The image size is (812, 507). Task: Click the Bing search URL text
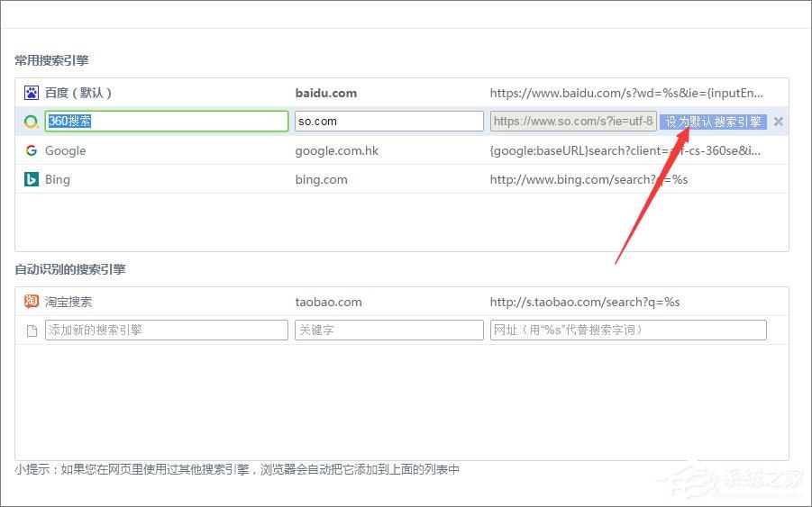click(588, 179)
